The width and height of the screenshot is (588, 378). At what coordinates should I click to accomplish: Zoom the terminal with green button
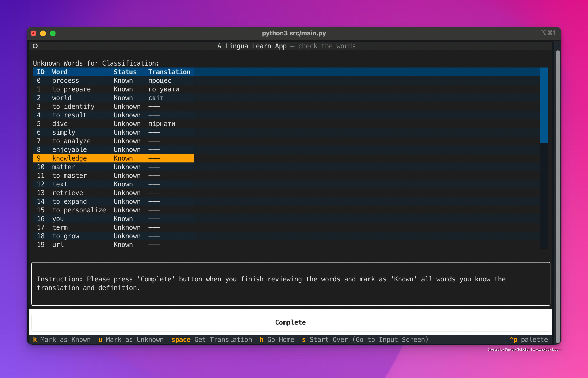point(53,33)
